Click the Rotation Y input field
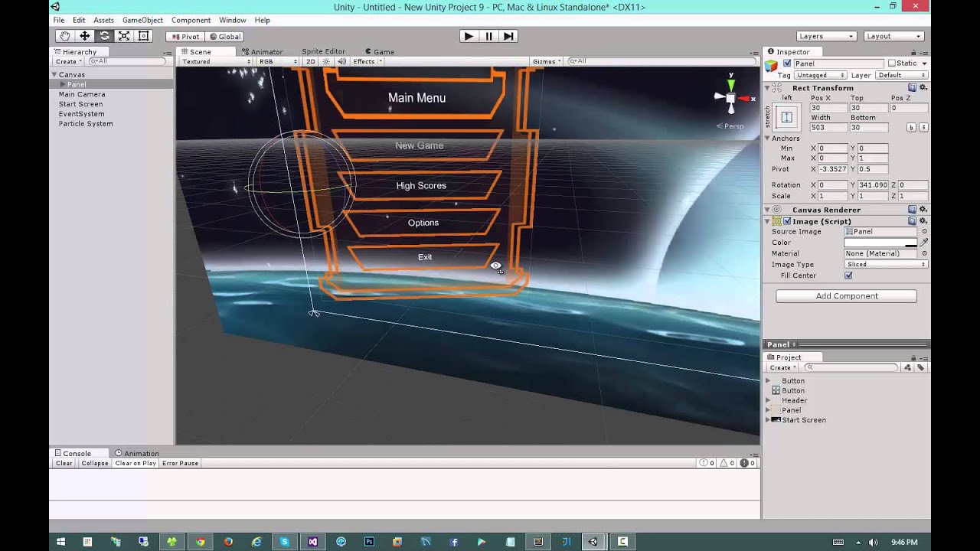Viewport: 980px width, 551px height. pyautogui.click(x=874, y=185)
